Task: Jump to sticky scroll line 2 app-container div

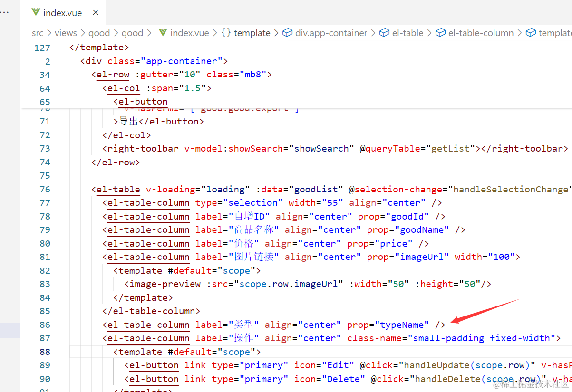Action: 154,61
